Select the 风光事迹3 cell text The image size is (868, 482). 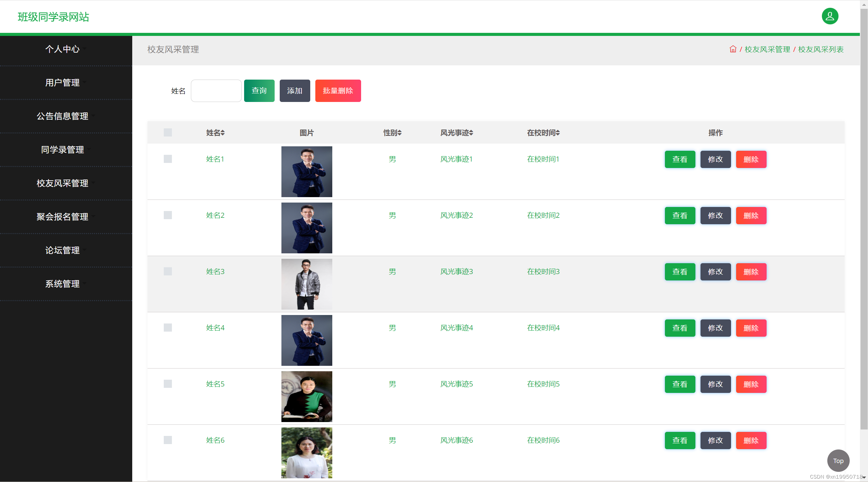coord(456,272)
